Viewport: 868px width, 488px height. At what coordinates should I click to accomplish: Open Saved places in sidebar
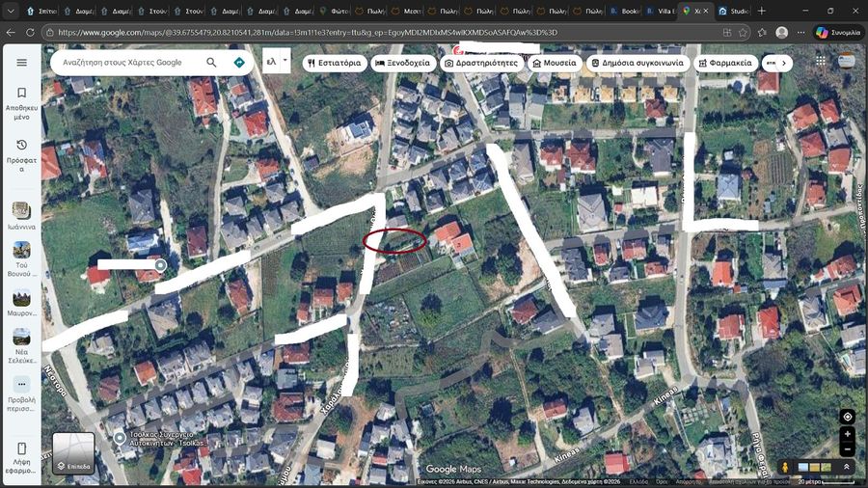click(21, 101)
